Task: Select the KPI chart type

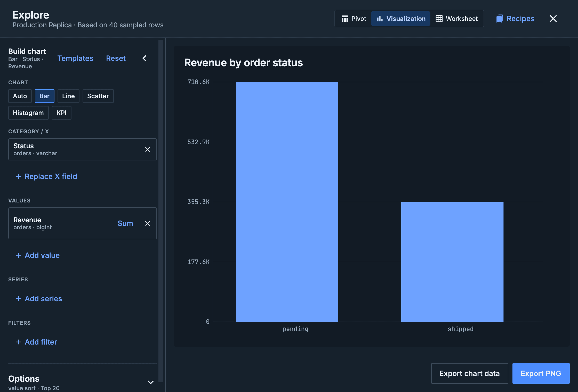Action: pyautogui.click(x=61, y=113)
